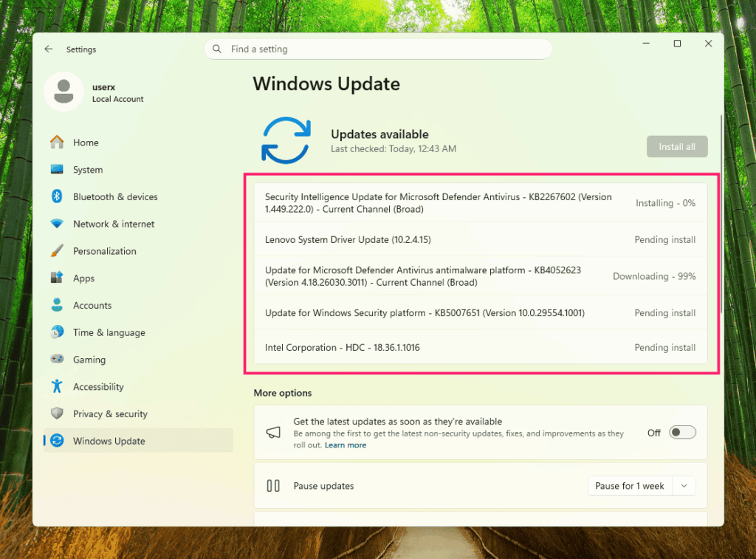Click the search magnifier icon
This screenshot has height=559, width=756.
click(217, 49)
